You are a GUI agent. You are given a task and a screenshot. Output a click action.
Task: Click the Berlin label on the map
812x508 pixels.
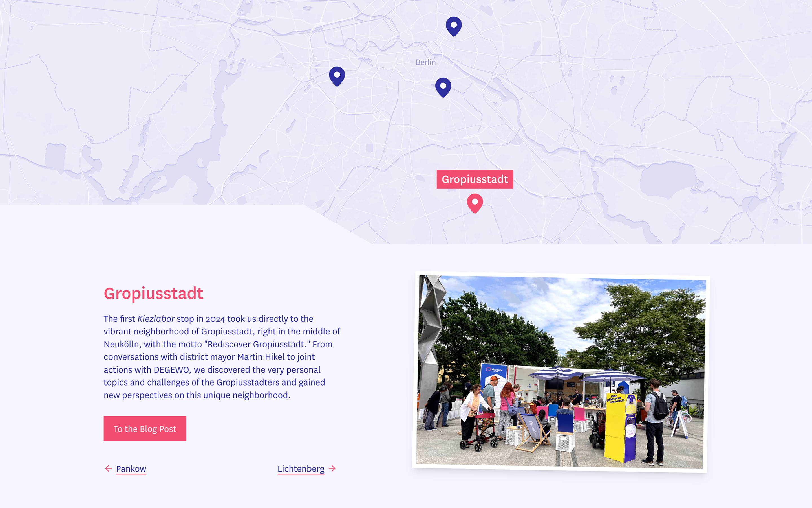[425, 62]
